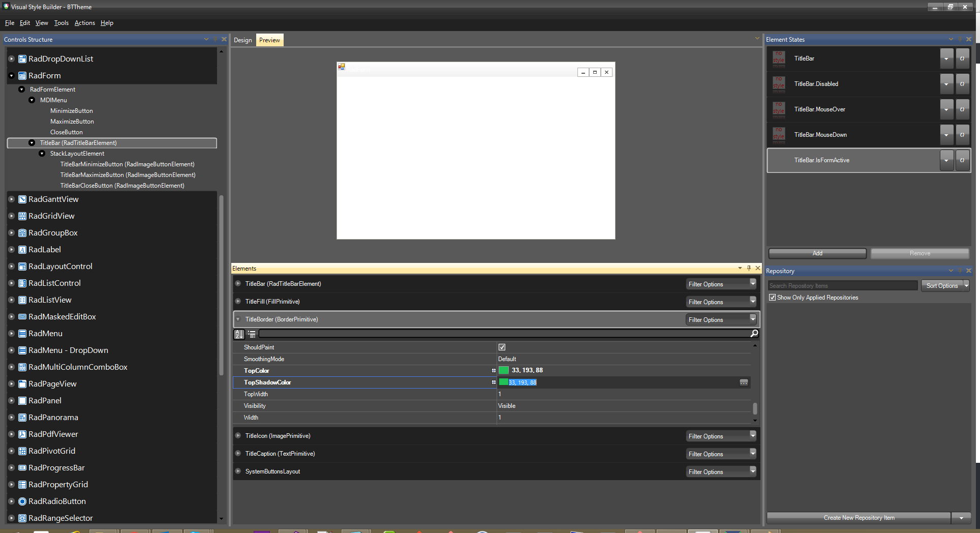This screenshot has width=980, height=533.
Task: Expand the TitleFill (FillPrimitive) element
Action: tap(238, 301)
